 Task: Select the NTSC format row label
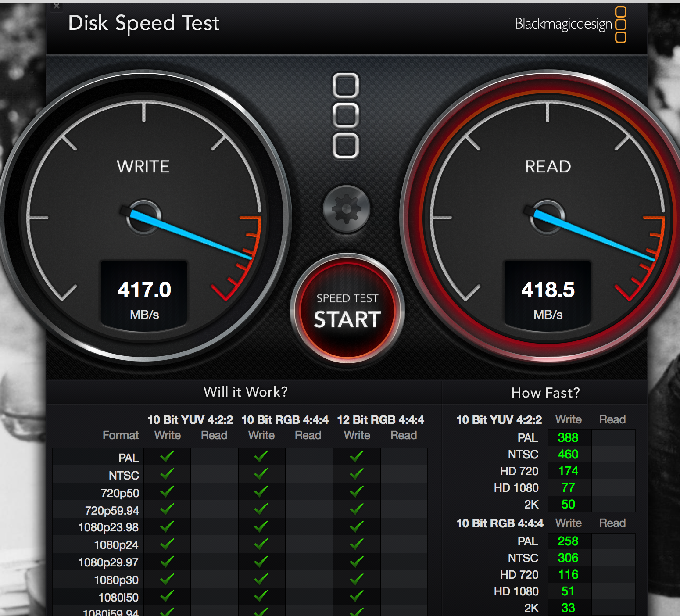[124, 476]
